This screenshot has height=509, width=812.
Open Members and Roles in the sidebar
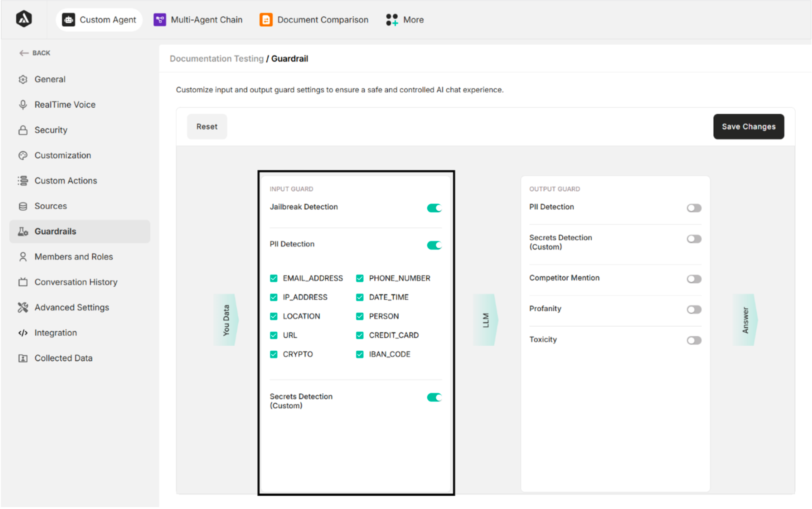point(73,257)
